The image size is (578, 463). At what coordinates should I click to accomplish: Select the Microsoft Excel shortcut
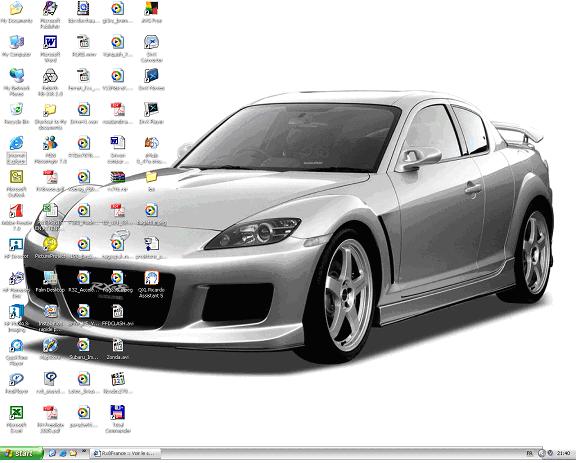pos(16,413)
